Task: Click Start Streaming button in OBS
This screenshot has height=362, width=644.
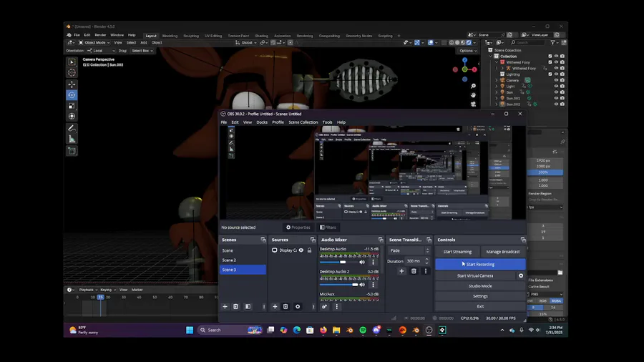Action: pyautogui.click(x=457, y=252)
